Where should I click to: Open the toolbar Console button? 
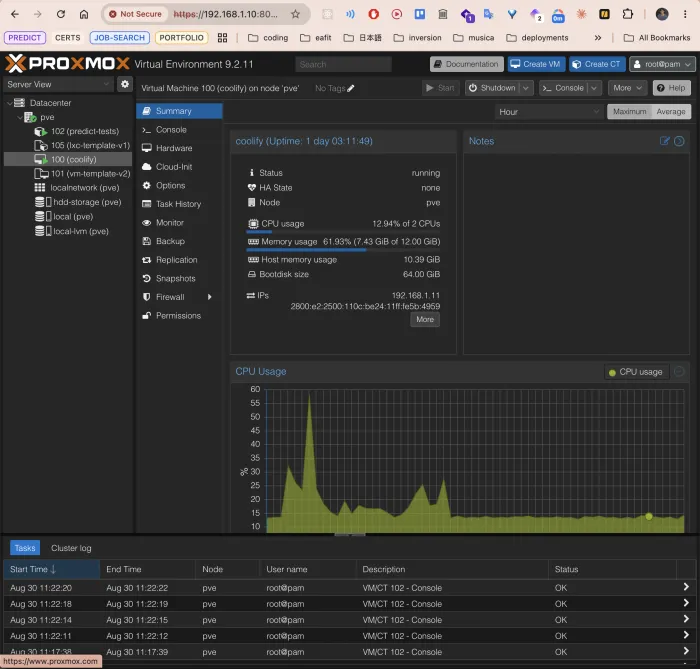coord(563,88)
